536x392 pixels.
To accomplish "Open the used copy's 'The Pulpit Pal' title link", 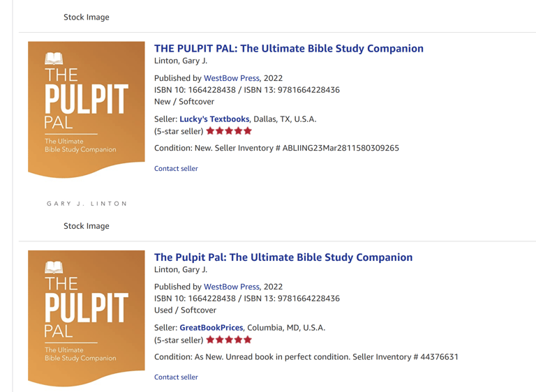I will [x=283, y=257].
